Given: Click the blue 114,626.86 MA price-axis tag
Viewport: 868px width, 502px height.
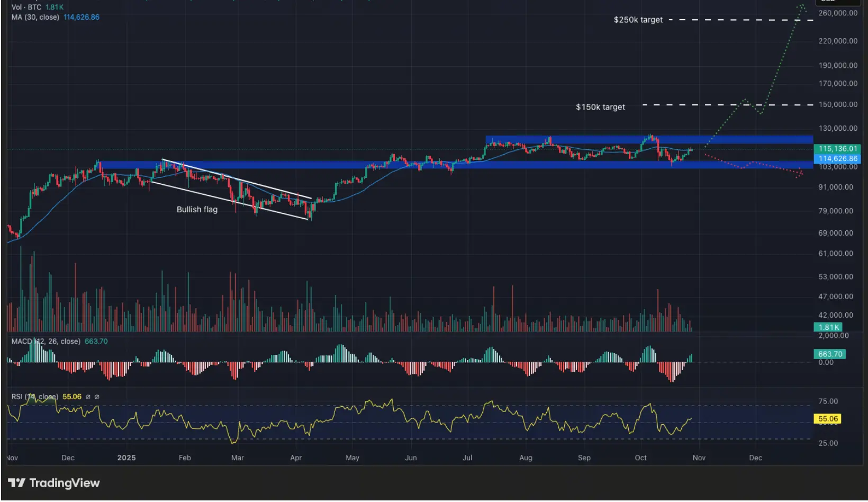Looking at the screenshot, I should coord(838,158).
